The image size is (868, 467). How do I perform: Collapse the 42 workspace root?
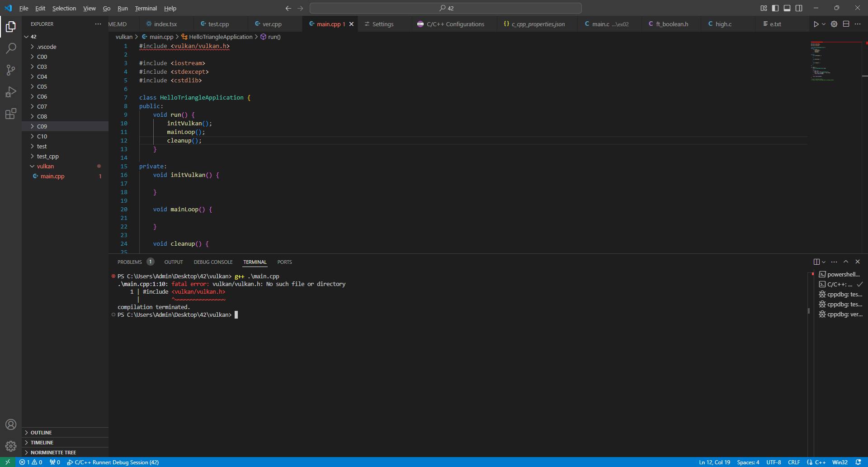65,37
